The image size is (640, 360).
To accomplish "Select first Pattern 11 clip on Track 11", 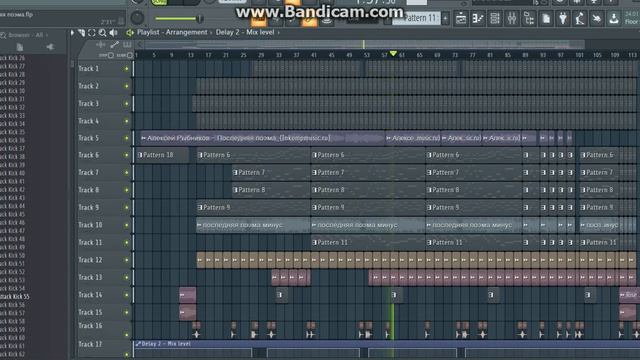I will pos(368,242).
